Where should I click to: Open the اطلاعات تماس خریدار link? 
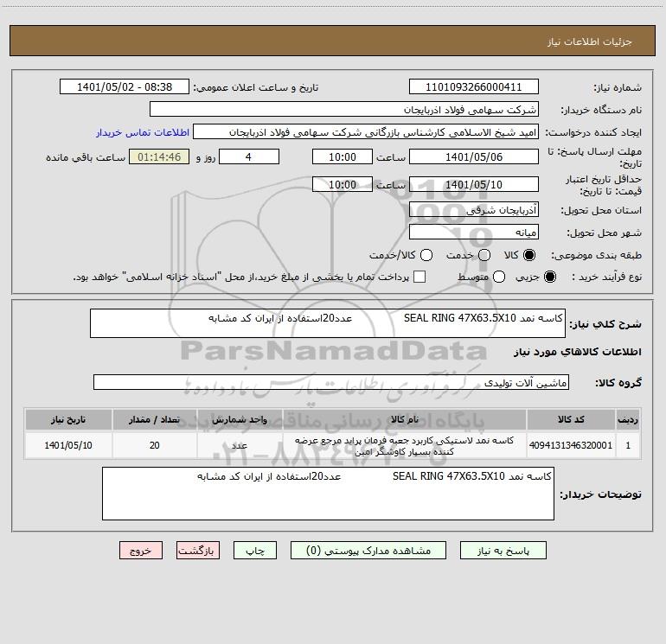[x=143, y=132]
